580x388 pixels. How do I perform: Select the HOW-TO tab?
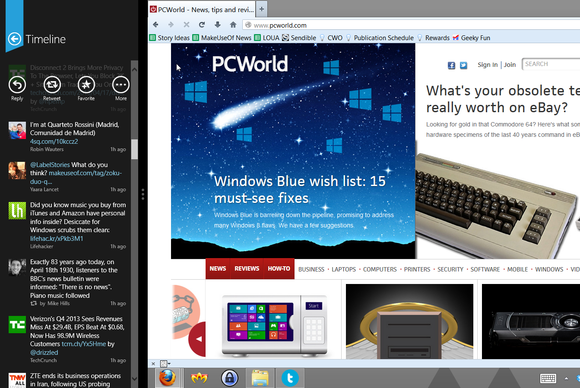pyautogui.click(x=279, y=269)
